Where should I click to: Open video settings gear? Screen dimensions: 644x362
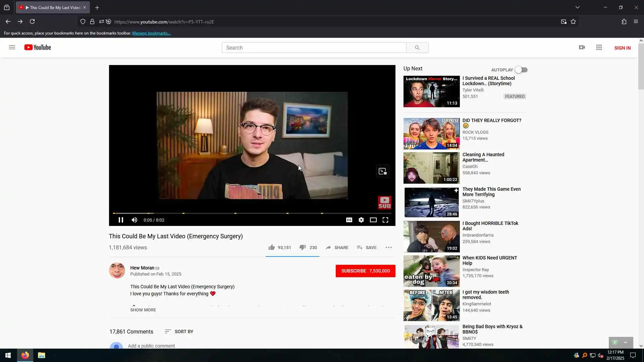click(361, 220)
